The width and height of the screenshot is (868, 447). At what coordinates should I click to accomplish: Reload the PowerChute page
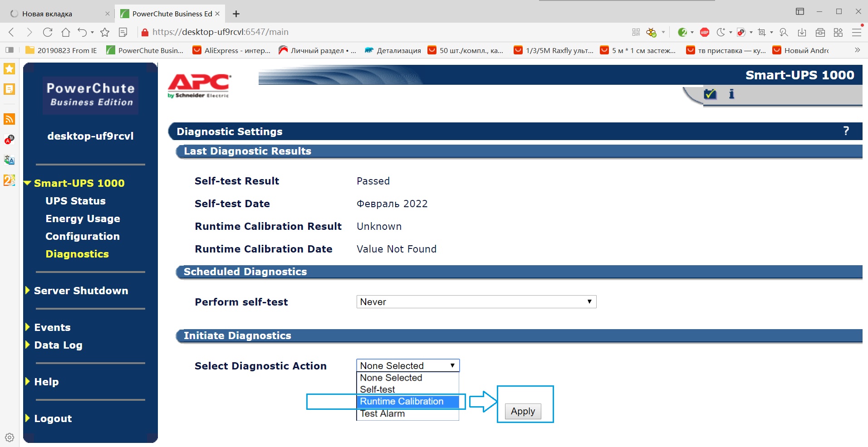(x=48, y=32)
